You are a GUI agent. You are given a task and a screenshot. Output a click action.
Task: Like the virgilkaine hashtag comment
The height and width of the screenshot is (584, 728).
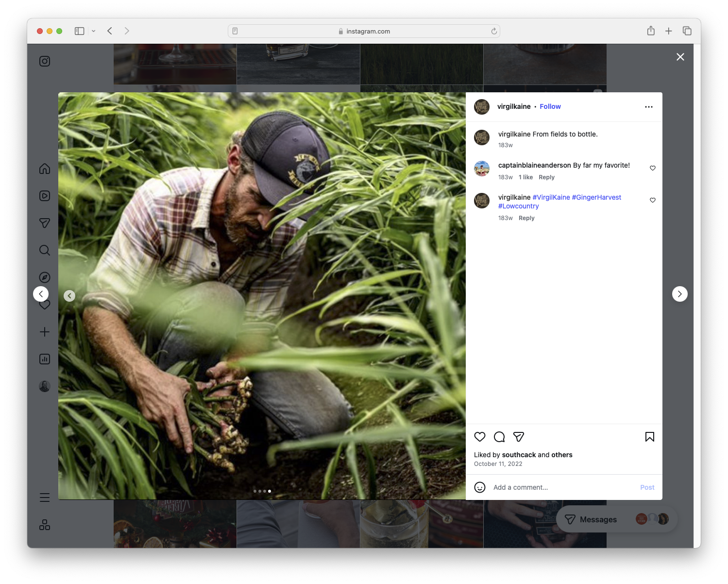(653, 200)
